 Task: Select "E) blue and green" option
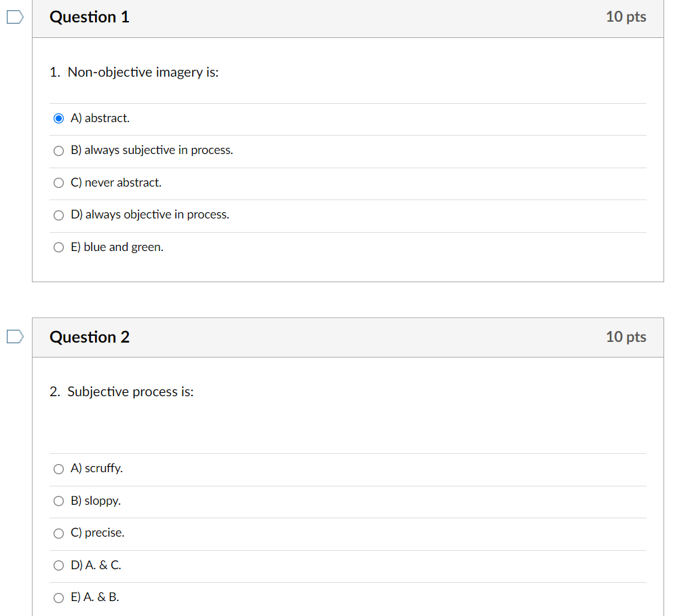58,247
